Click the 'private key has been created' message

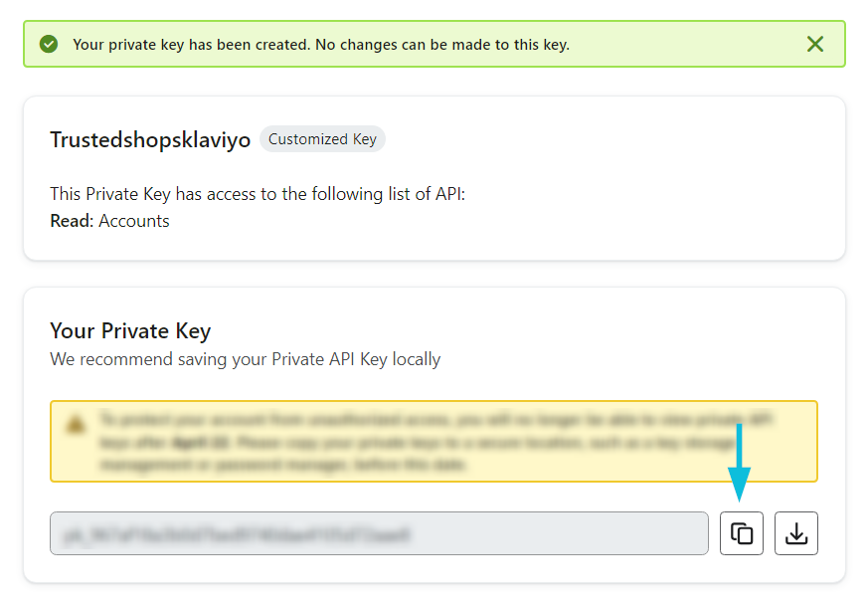pyautogui.click(x=321, y=45)
